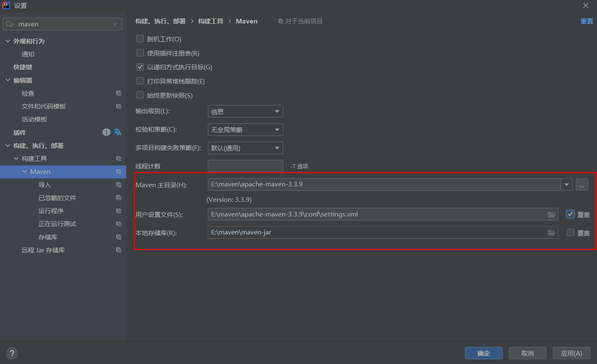Viewport: 597px width, 364px height.
Task: Open the 多项目构建失败策略 dropdown
Action: tap(245, 148)
